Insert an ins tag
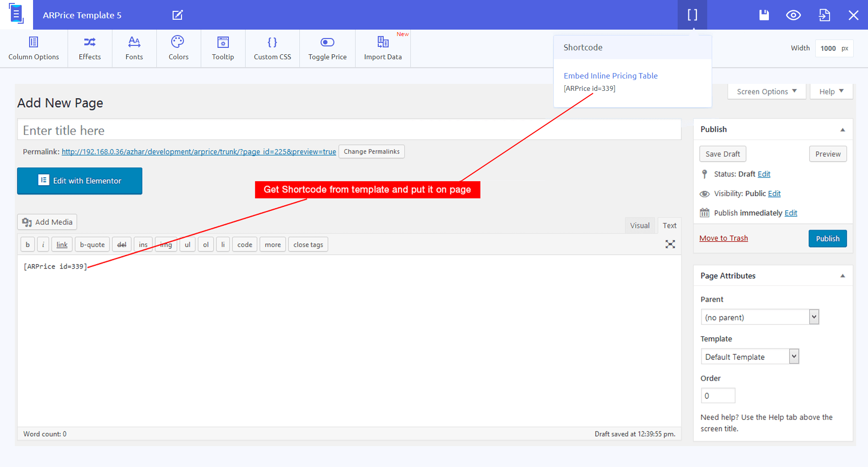 143,244
